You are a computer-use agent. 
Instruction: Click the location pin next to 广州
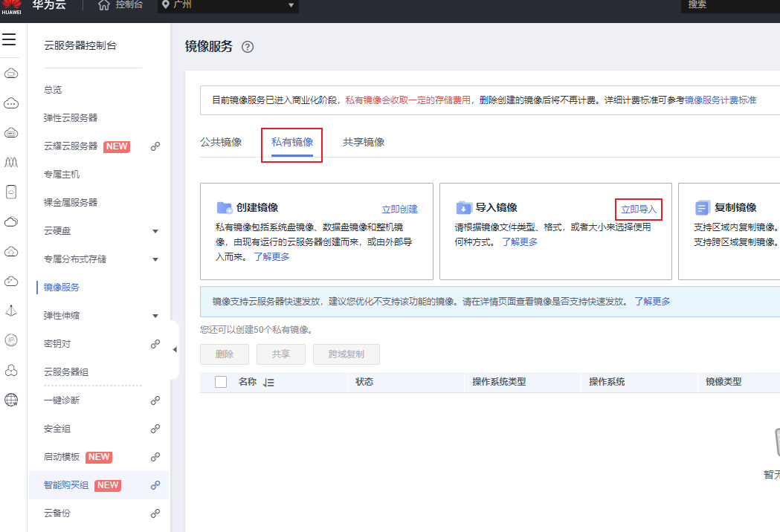pyautogui.click(x=165, y=6)
